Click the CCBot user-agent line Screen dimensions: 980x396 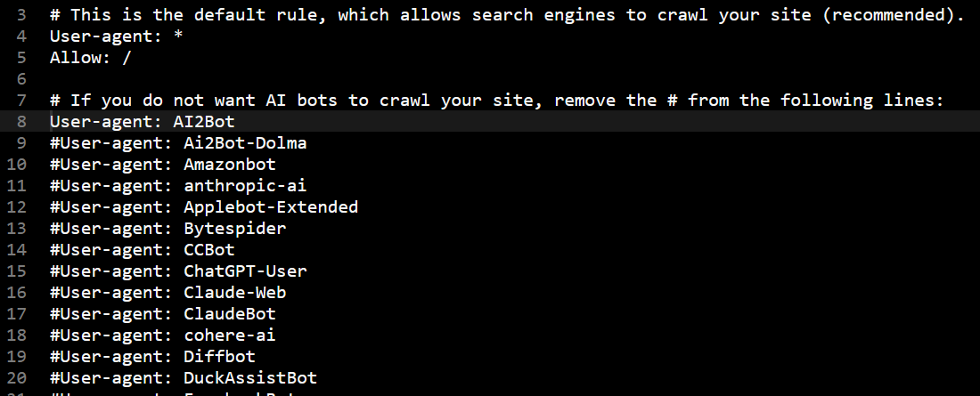pyautogui.click(x=143, y=250)
